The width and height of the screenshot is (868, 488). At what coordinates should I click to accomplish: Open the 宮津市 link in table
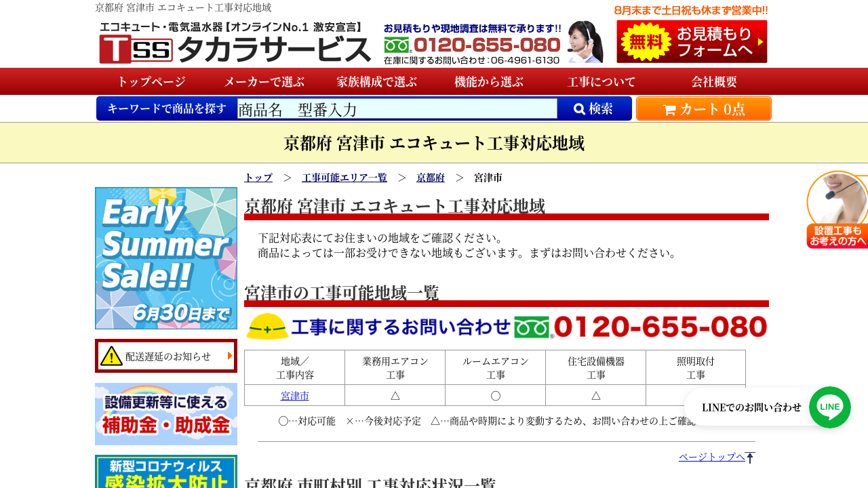[294, 395]
